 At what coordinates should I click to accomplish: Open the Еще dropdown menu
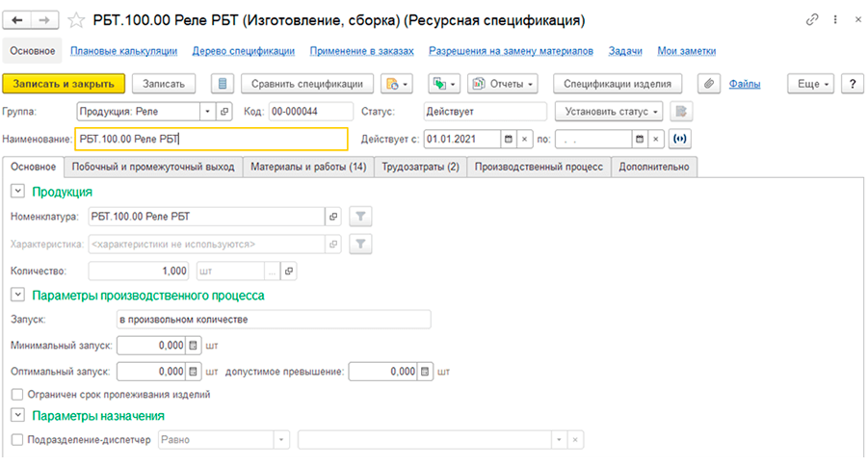tap(810, 84)
